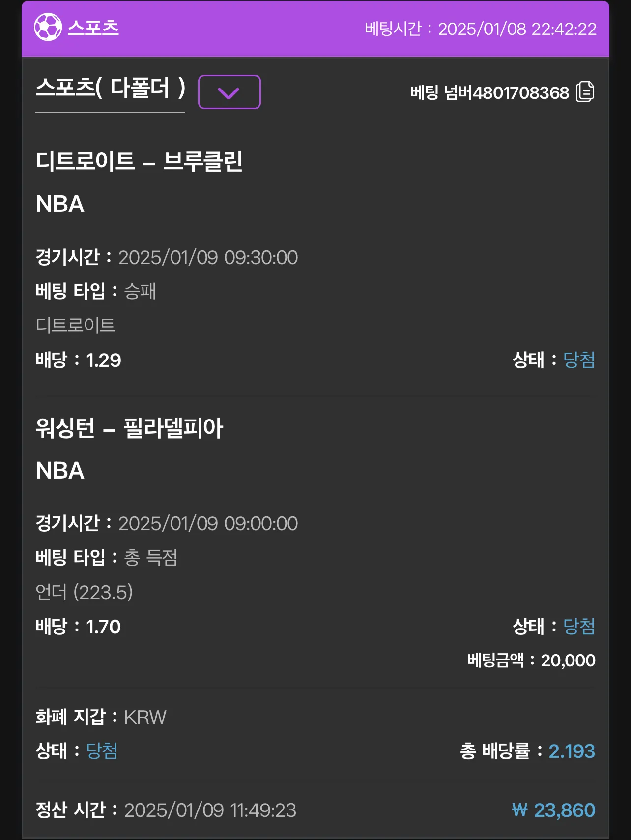The image size is (631, 840).
Task: Click betting time 2025/01/08 22:42:22
Action: 517,29
